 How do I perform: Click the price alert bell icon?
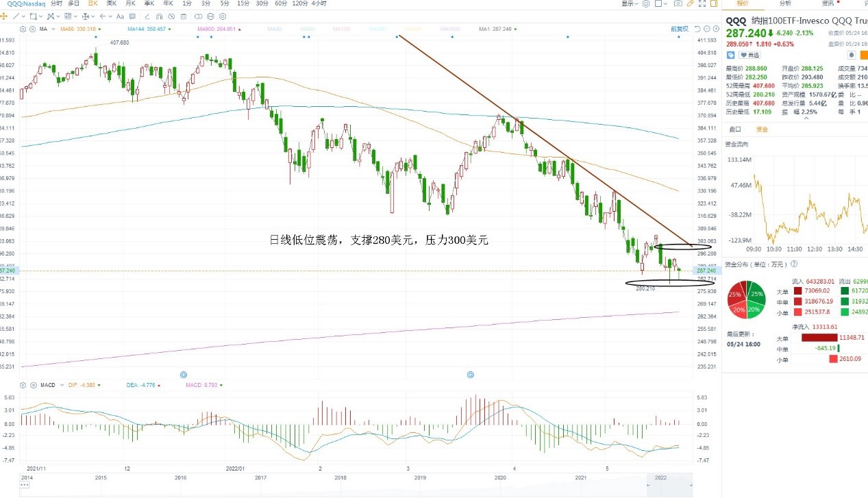point(852,55)
